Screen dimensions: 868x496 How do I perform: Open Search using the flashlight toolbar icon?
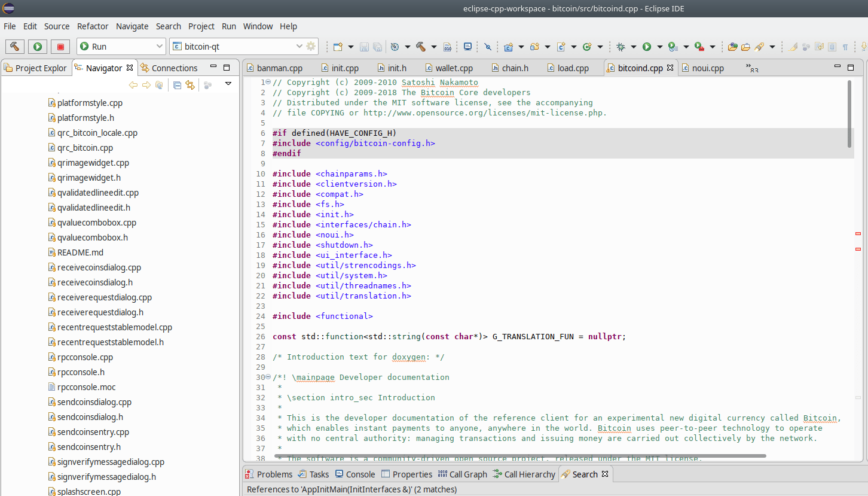(758, 46)
